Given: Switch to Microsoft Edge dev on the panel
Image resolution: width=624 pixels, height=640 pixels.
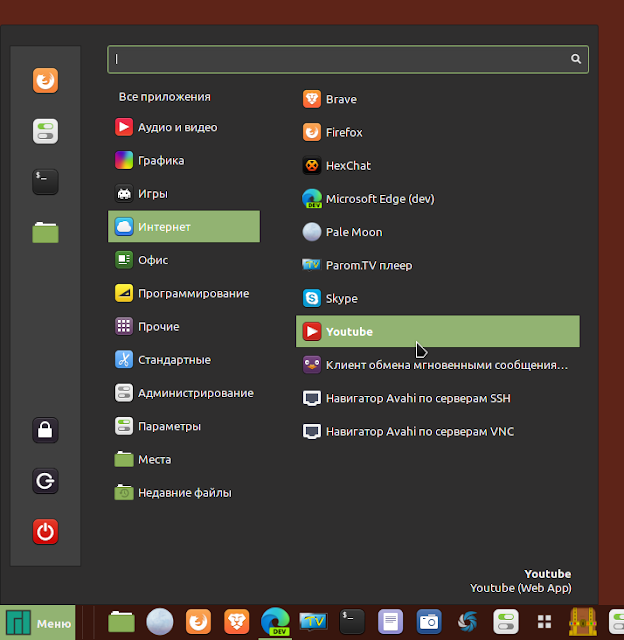Looking at the screenshot, I should 275,622.
